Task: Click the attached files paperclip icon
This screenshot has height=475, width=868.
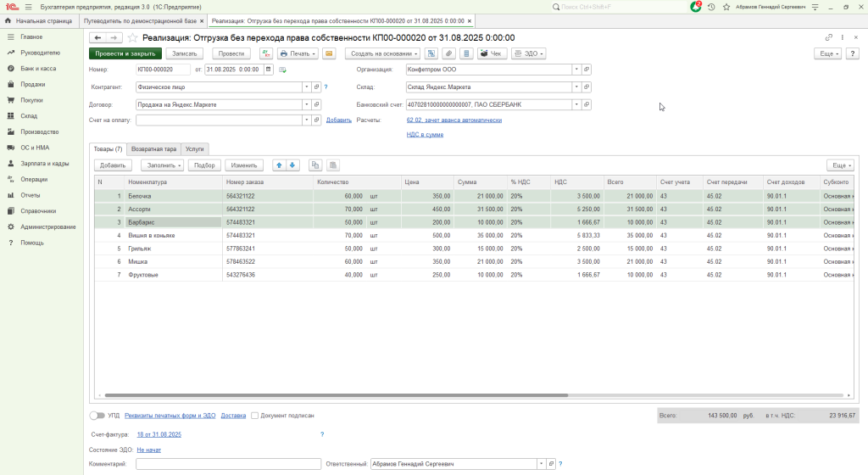Action: click(448, 53)
